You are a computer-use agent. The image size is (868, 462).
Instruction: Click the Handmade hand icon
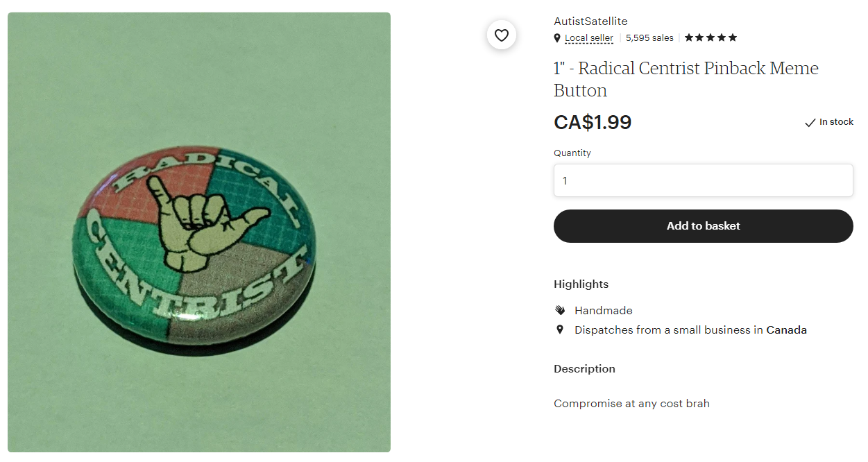tap(560, 310)
